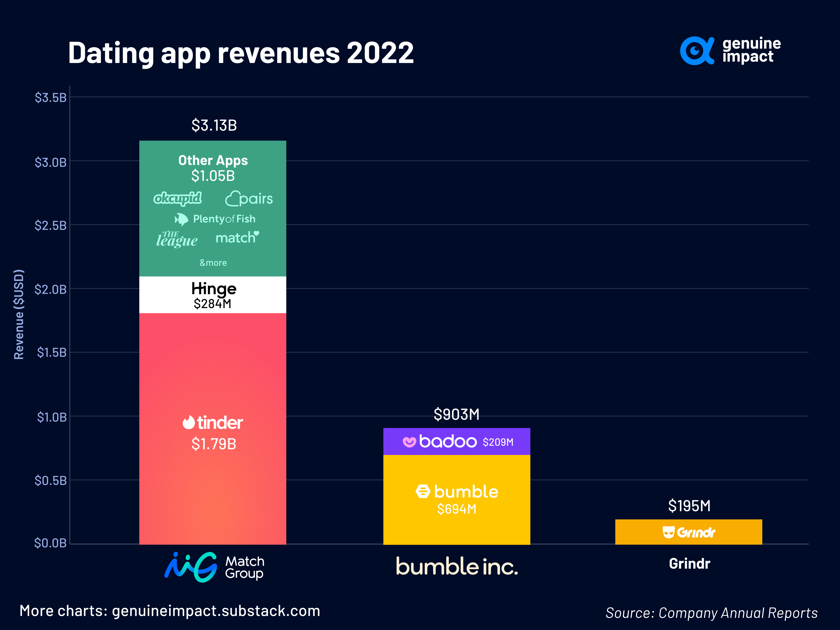840x630 pixels.
Task: Click the '$0.5B' axis tick label
Action: click(x=50, y=481)
